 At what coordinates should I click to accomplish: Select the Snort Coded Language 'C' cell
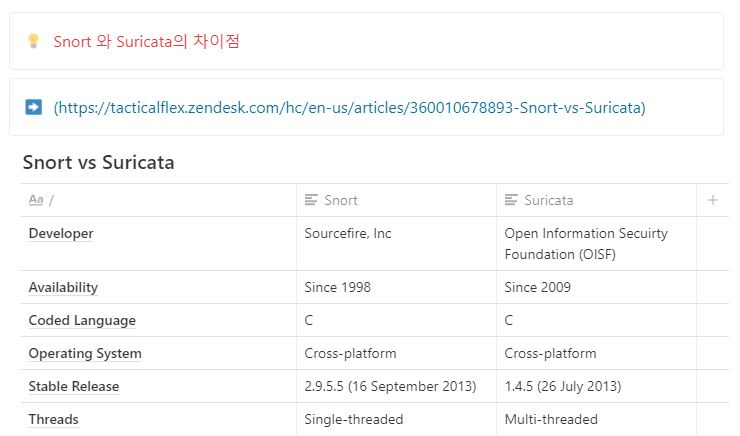tap(396, 320)
